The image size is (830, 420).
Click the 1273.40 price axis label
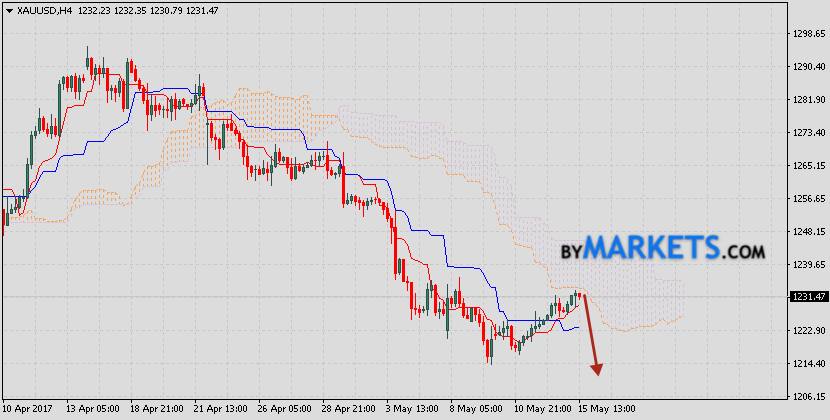coord(806,133)
